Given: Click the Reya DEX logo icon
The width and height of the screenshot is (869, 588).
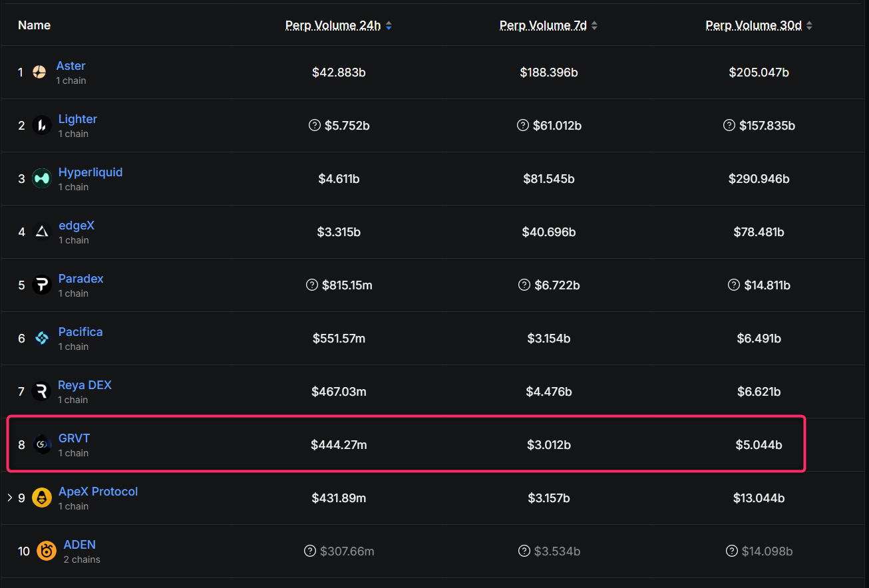Looking at the screenshot, I should click(x=41, y=391).
